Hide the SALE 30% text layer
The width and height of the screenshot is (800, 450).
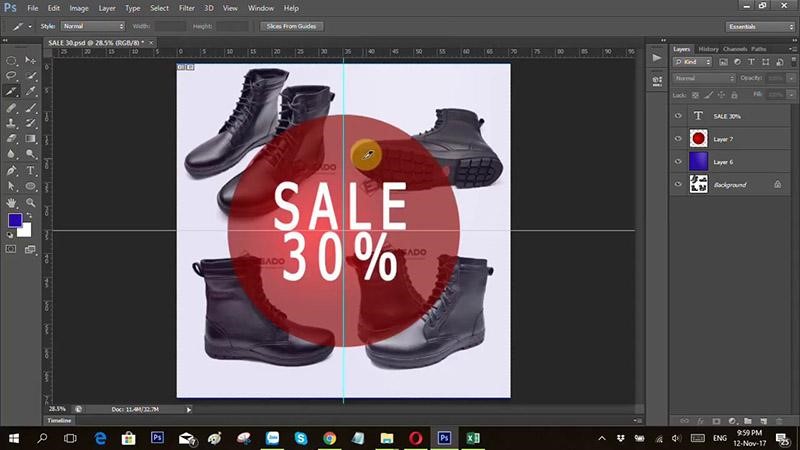pos(678,116)
